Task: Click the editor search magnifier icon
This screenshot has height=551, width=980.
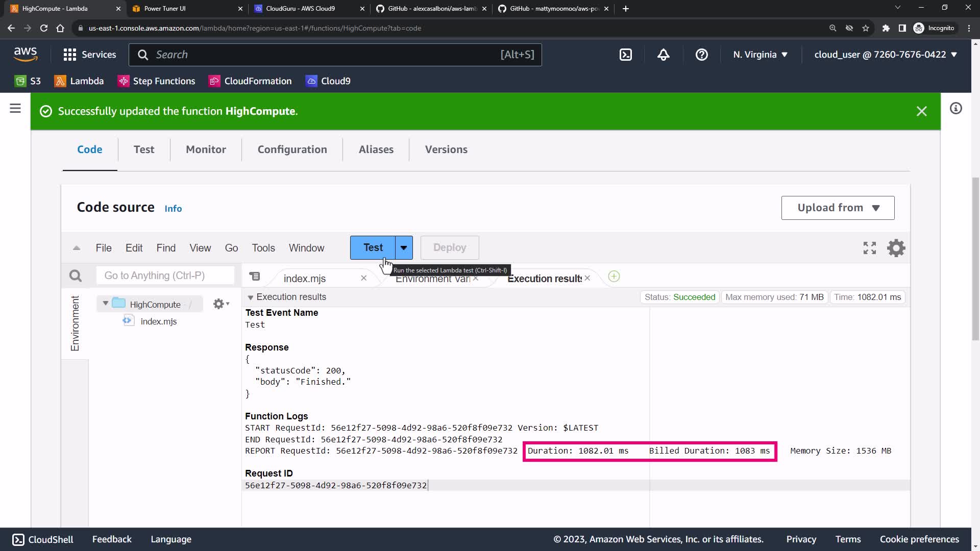Action: pos(76,276)
